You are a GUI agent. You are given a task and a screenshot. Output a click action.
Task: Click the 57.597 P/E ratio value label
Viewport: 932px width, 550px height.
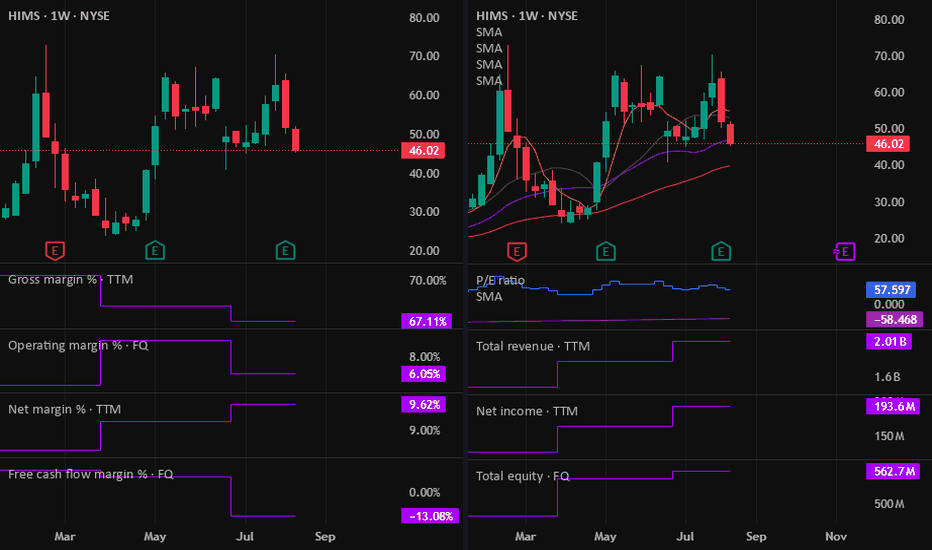(891, 290)
